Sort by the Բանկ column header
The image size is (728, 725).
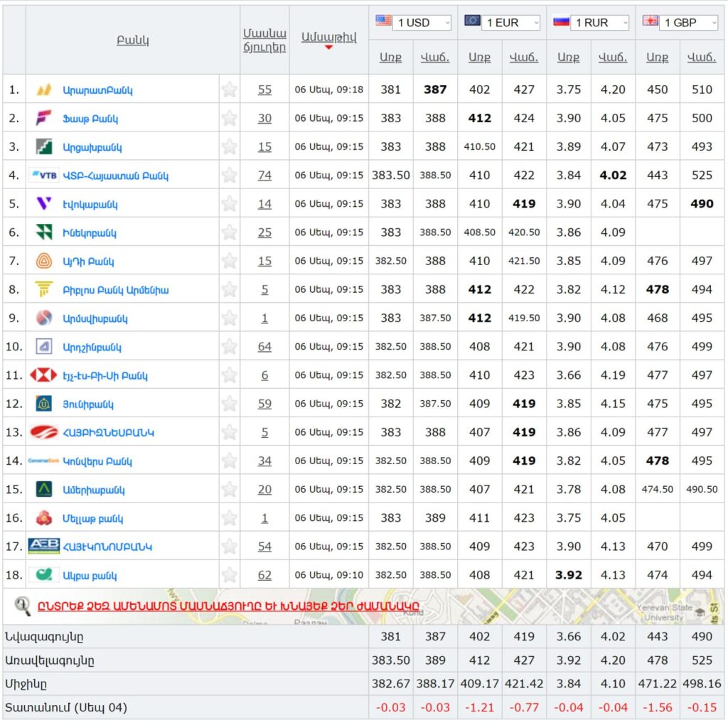(133, 41)
